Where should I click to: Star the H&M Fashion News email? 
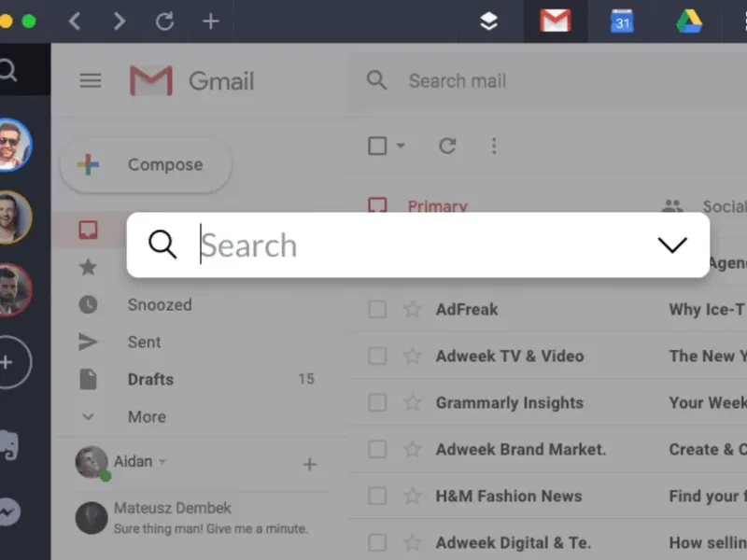(413, 497)
